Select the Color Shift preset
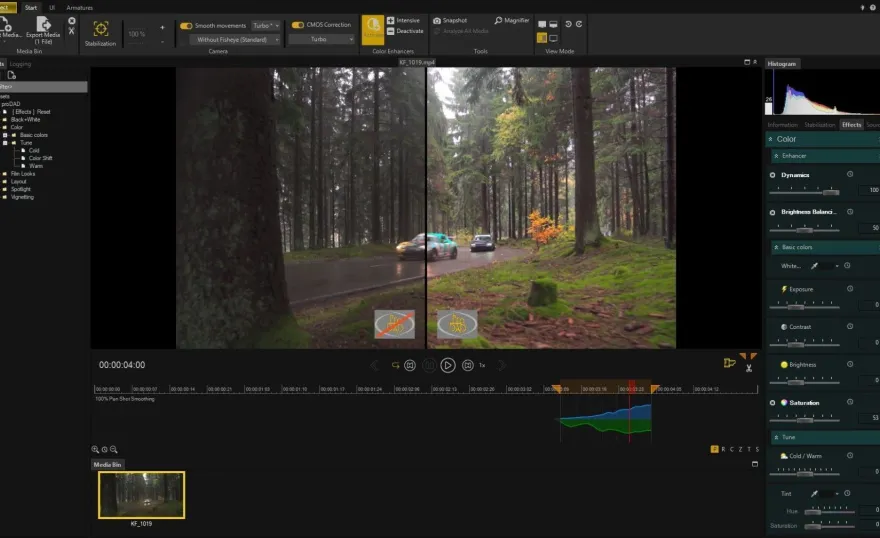Image resolution: width=880 pixels, height=538 pixels. [40, 158]
